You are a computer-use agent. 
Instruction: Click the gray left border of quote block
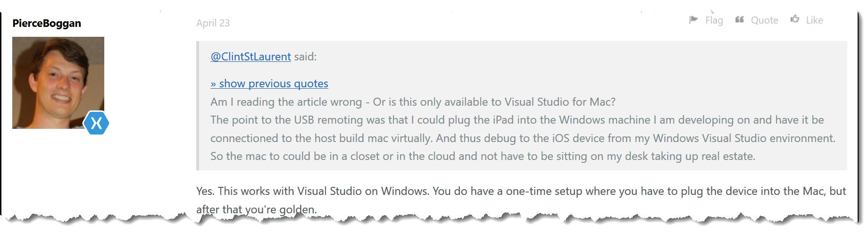pyautogui.click(x=198, y=106)
